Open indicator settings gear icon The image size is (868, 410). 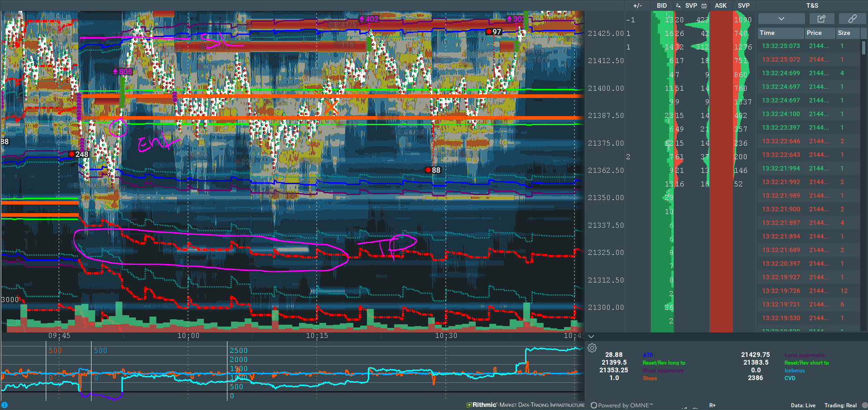[x=592, y=348]
